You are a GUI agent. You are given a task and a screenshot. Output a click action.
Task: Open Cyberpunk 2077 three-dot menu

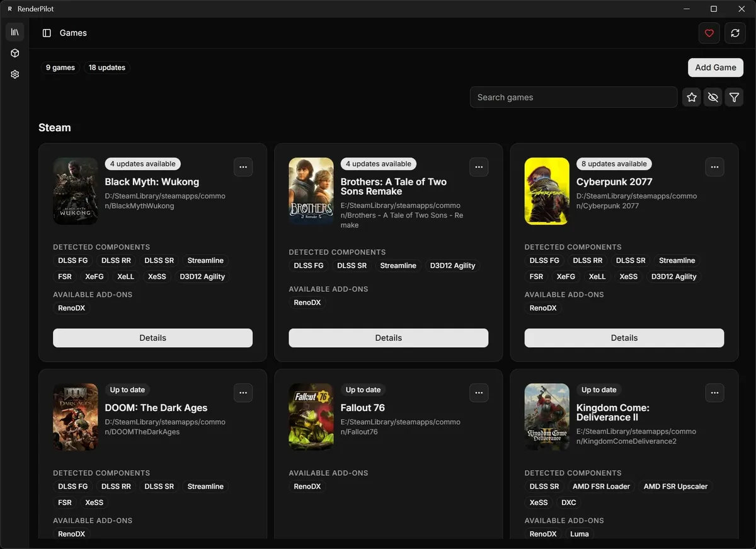coord(714,167)
